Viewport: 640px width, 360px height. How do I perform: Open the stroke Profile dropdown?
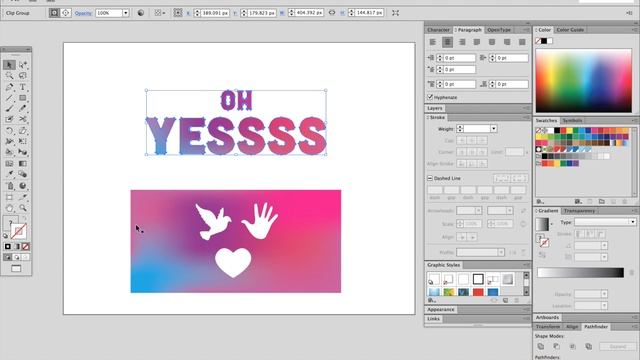point(501,253)
